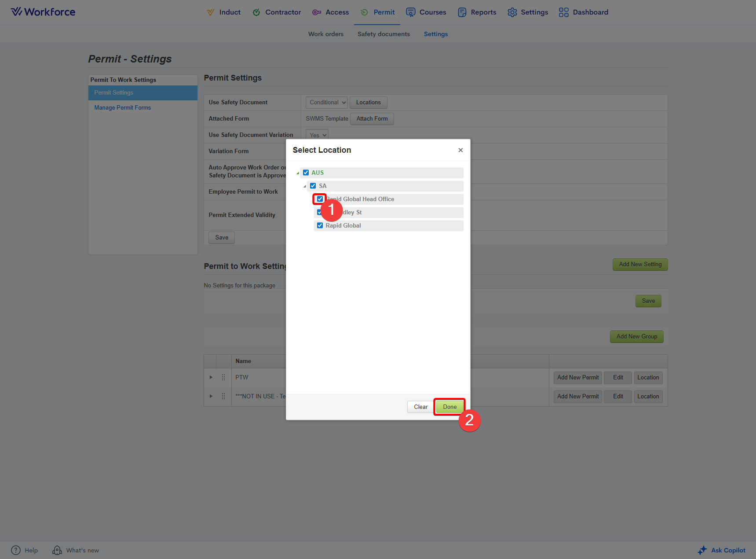
Task: Uncheck the AUS location checkbox
Action: [x=306, y=173]
